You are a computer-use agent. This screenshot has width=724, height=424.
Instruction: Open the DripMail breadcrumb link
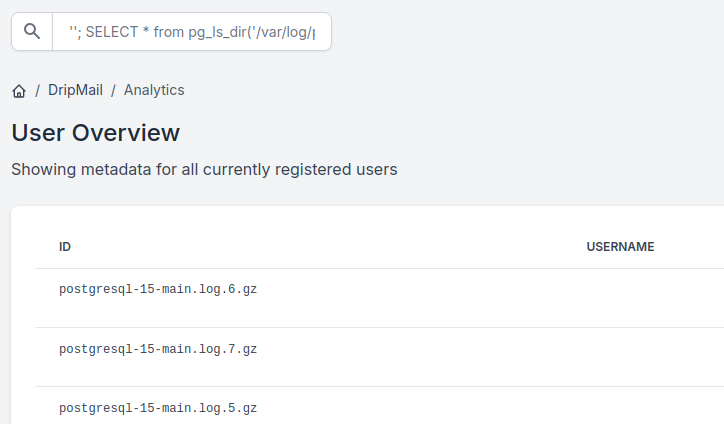(x=75, y=90)
